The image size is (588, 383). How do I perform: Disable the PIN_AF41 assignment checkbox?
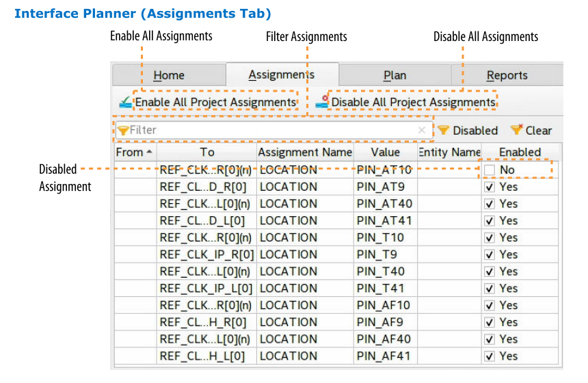(x=490, y=356)
